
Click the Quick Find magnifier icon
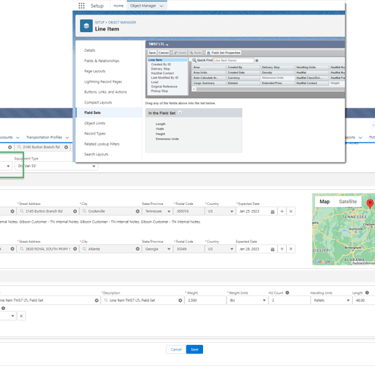point(194,60)
